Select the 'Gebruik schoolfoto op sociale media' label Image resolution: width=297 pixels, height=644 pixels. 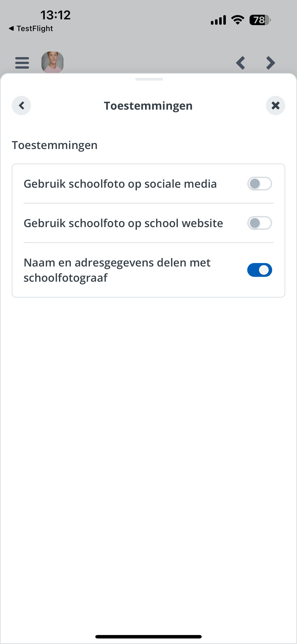click(120, 184)
